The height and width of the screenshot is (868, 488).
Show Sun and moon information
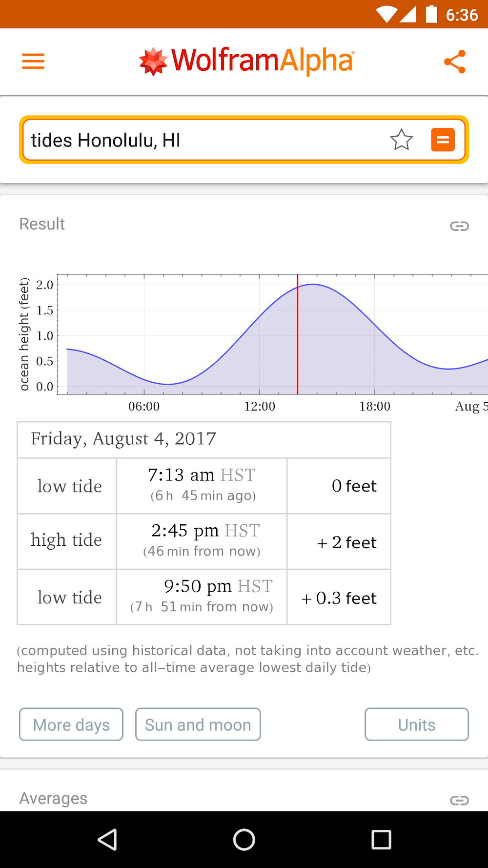[x=198, y=724]
